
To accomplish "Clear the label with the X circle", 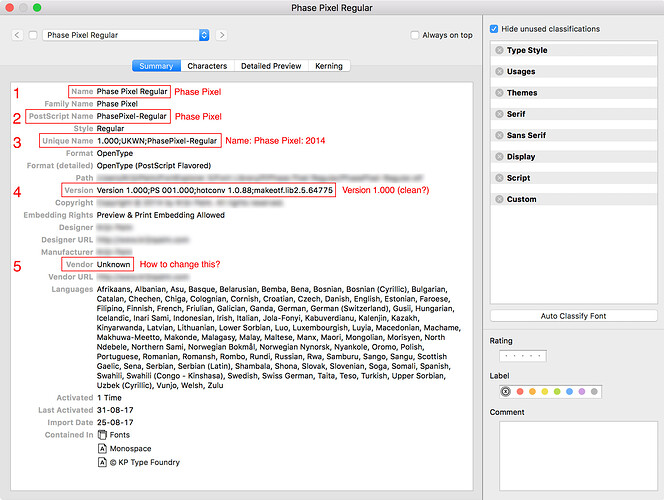I will [x=506, y=392].
